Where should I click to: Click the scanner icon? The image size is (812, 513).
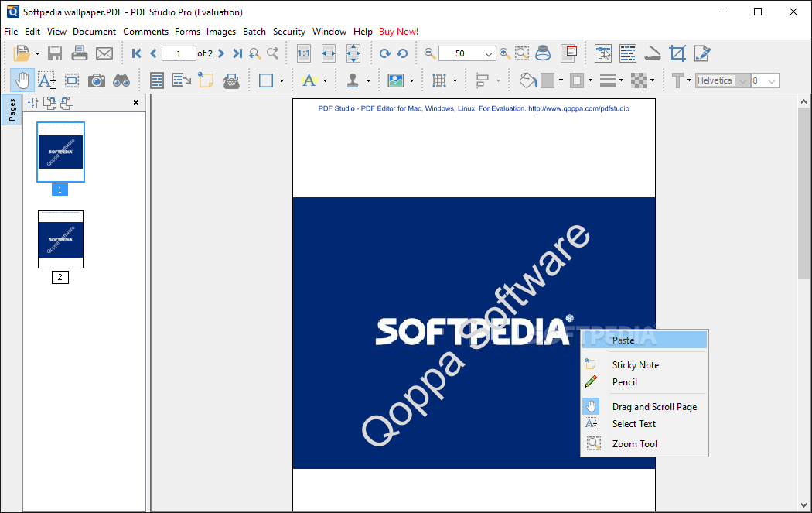(653, 54)
